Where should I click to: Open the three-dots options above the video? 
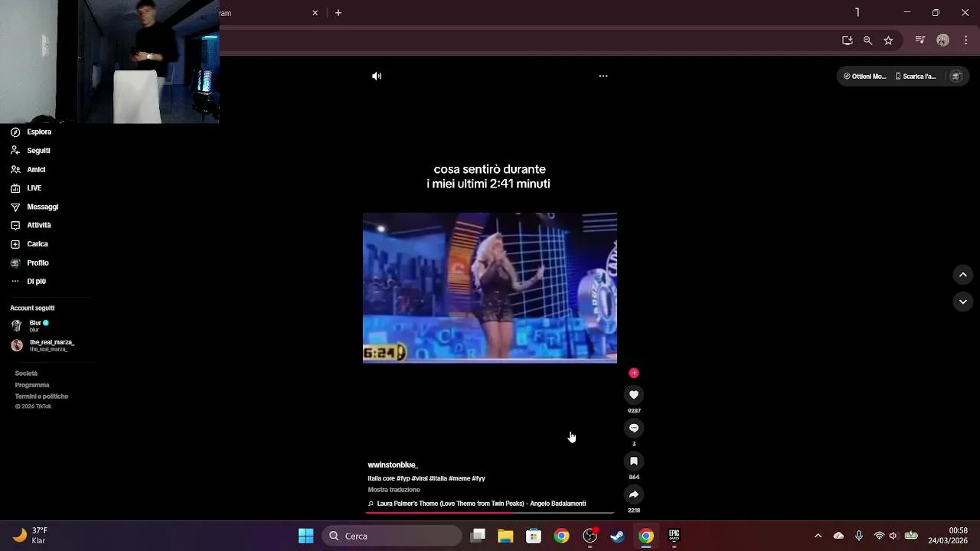click(x=603, y=76)
